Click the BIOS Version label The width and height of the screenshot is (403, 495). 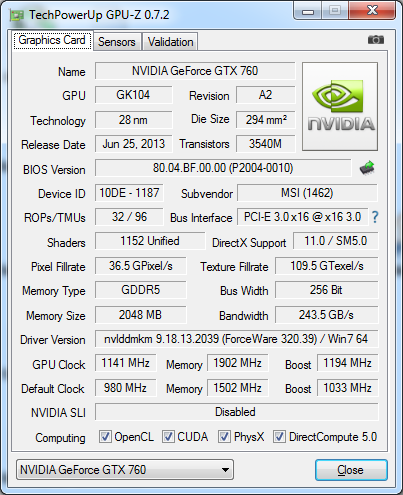54,170
